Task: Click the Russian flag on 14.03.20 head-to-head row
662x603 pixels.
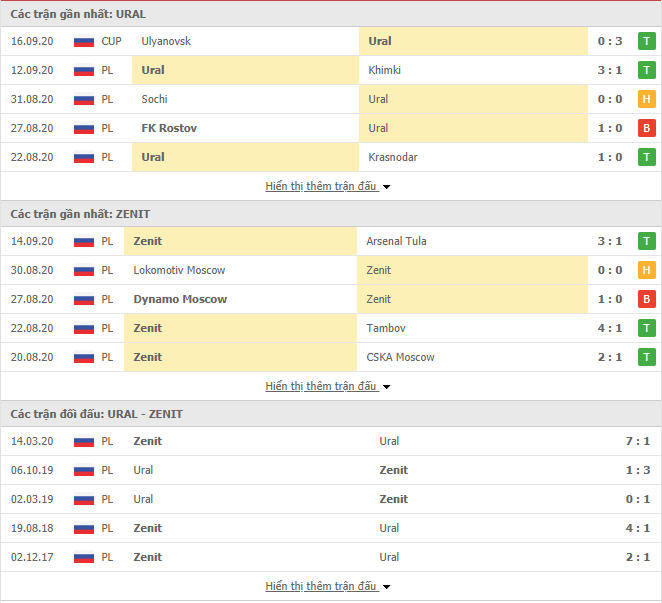Action: (84, 442)
